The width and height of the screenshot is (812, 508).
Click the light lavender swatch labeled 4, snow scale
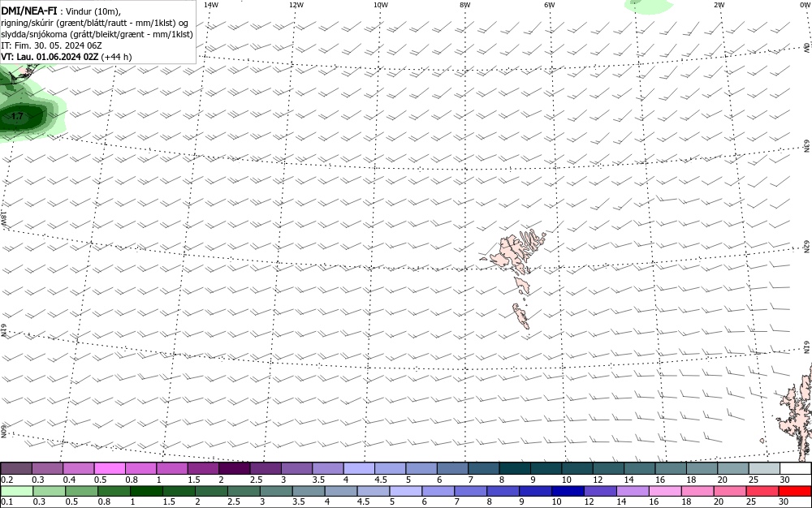coord(359,469)
